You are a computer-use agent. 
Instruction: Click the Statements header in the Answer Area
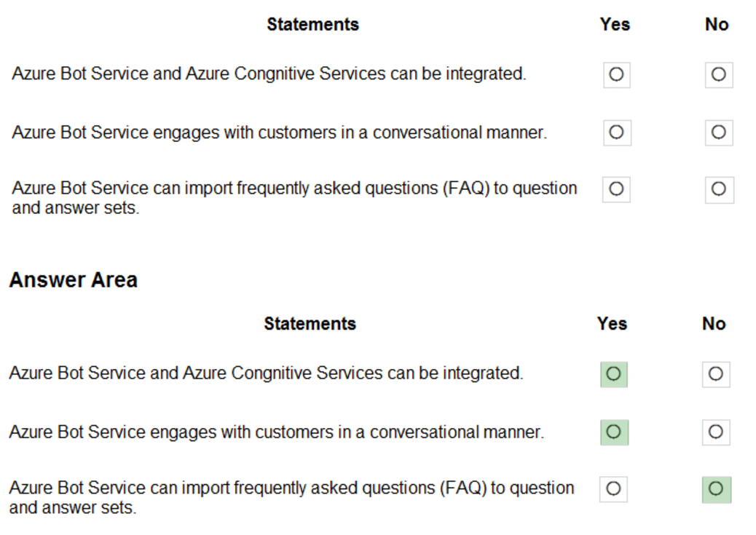pos(310,323)
